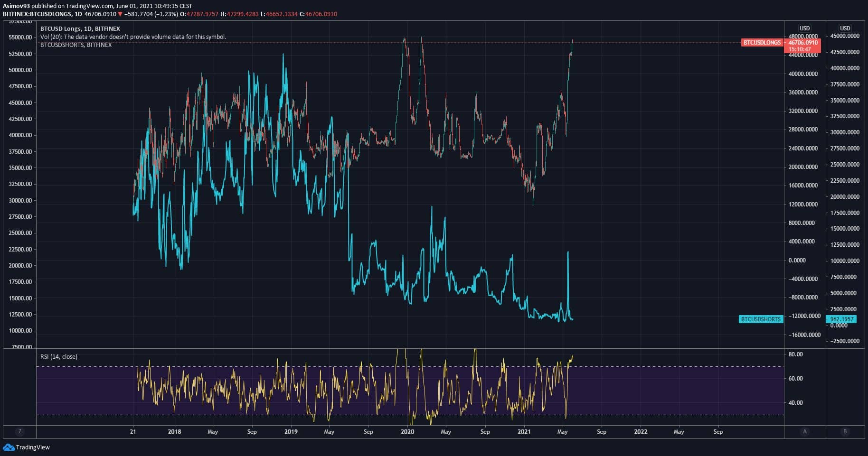Image resolution: width=868 pixels, height=456 pixels.
Task: Click the B scale button at bottom-right
Action: (x=845, y=431)
